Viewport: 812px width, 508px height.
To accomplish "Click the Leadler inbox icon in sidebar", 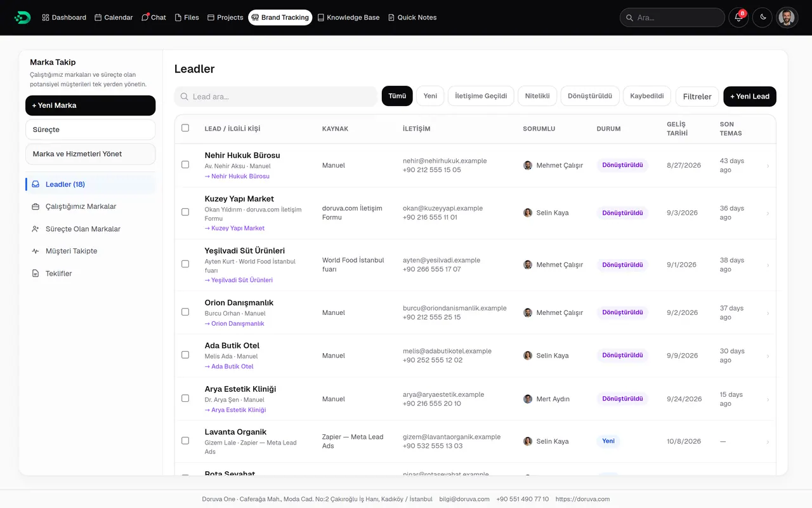I will 36,184.
